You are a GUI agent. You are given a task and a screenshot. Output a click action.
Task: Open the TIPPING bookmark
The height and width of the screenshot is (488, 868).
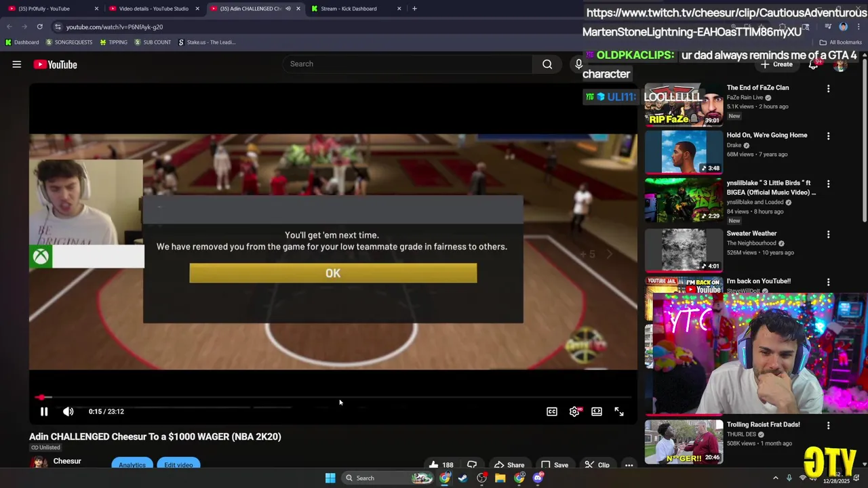pyautogui.click(x=113, y=42)
